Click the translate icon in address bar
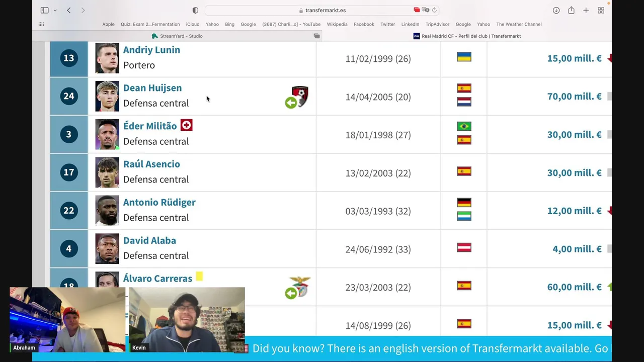 pos(426,10)
